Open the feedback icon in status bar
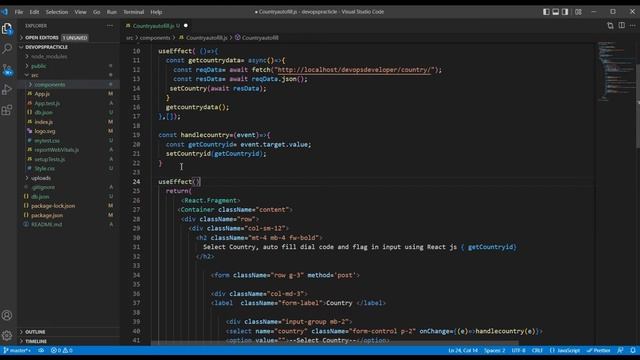 (x=620, y=351)
